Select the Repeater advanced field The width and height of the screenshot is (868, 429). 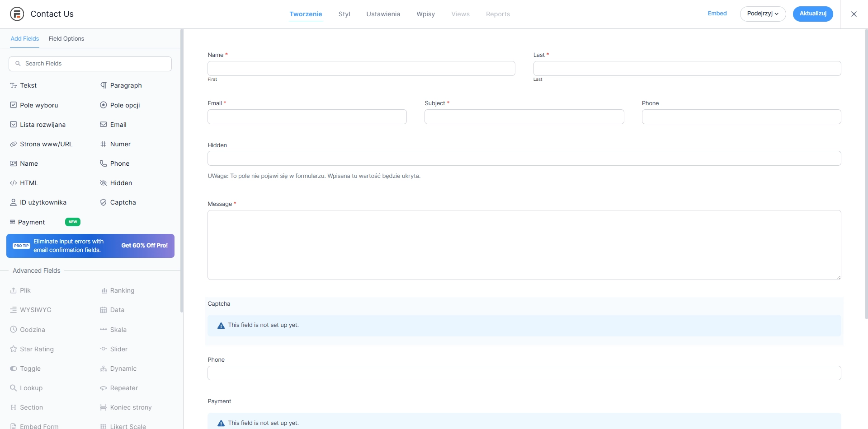[x=119, y=388]
